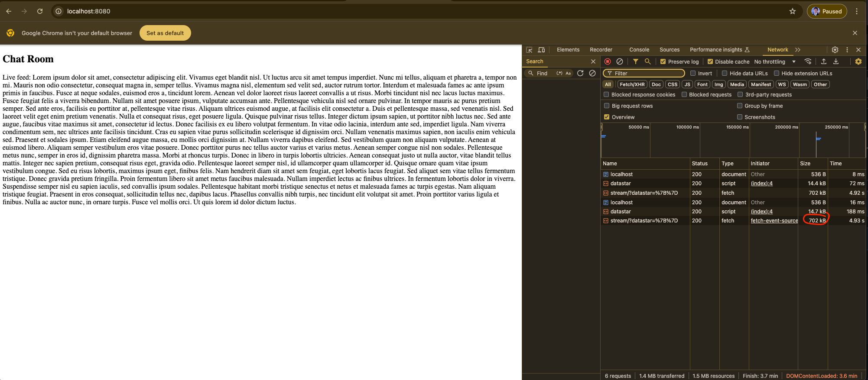Go back in browser history

coord(9,11)
